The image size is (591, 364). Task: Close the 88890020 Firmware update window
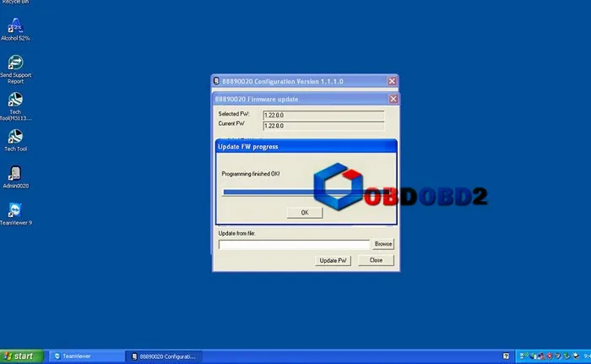coord(393,99)
